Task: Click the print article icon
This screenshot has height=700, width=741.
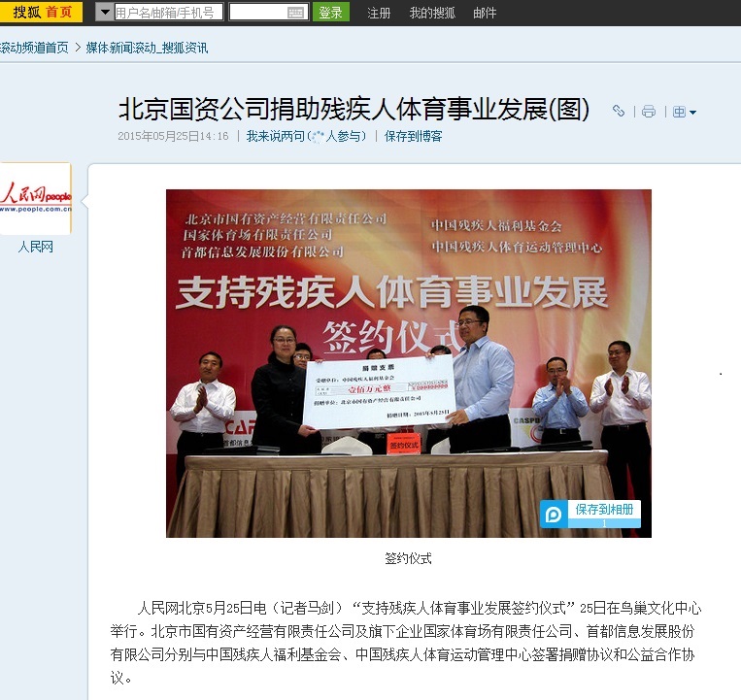Action: click(649, 112)
